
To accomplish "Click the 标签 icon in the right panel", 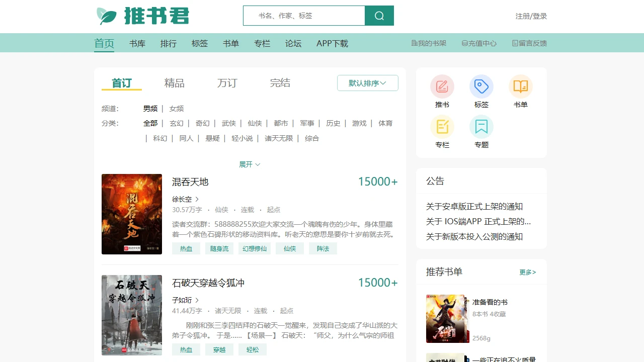I will (481, 86).
